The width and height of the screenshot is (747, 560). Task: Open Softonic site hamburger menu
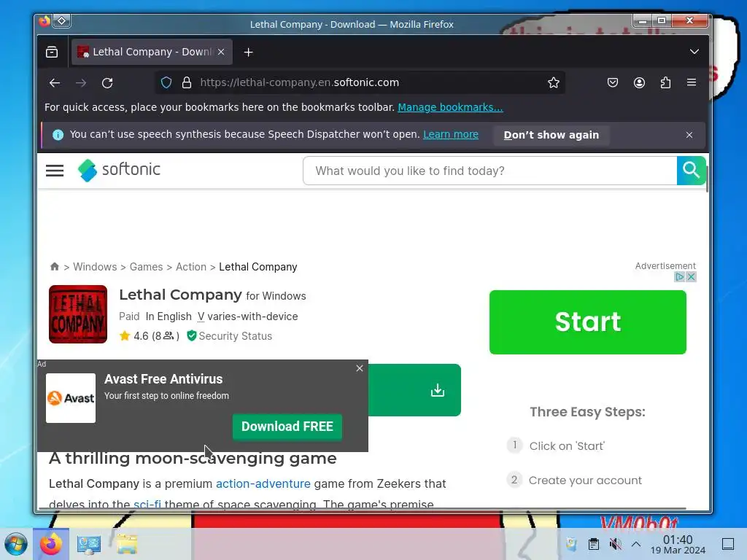coord(55,171)
